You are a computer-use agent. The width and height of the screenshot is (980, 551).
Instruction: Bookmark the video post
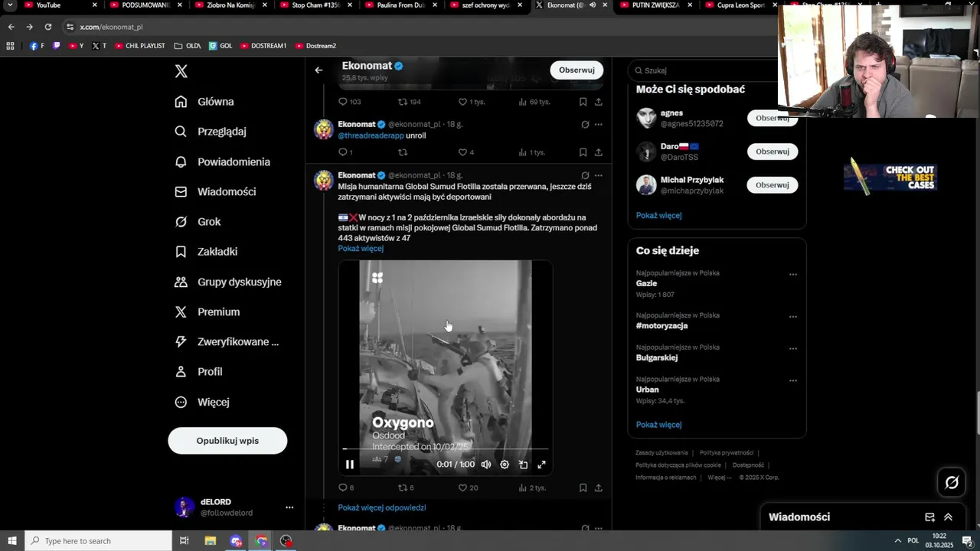pos(583,487)
